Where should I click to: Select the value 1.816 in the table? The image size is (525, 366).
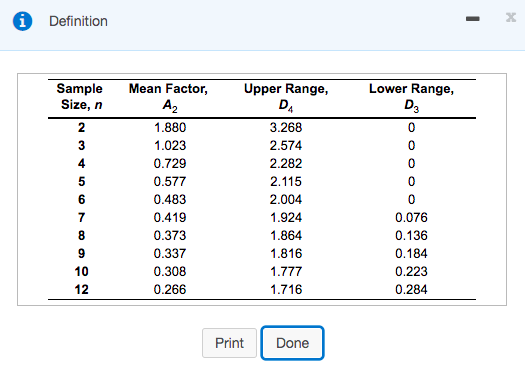coord(286,253)
